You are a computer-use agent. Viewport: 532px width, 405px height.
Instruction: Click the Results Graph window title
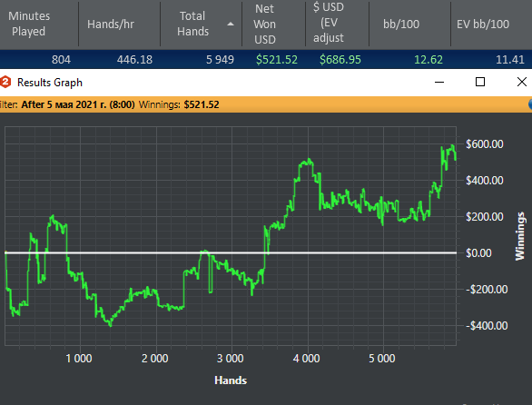pos(50,83)
